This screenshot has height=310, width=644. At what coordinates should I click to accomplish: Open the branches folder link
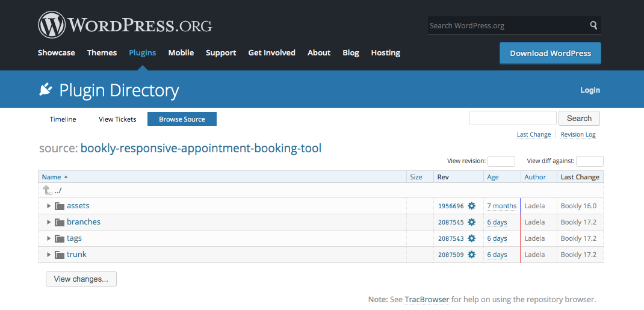[x=84, y=222]
